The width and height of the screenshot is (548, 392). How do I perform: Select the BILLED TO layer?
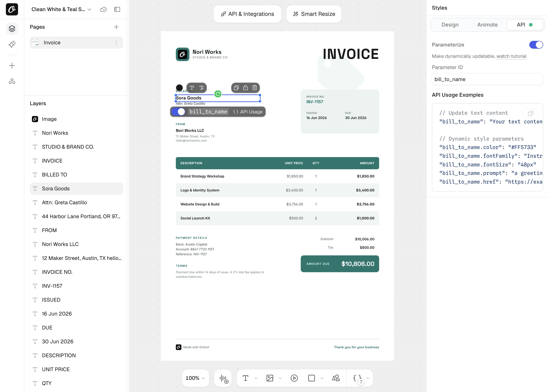[76, 174]
